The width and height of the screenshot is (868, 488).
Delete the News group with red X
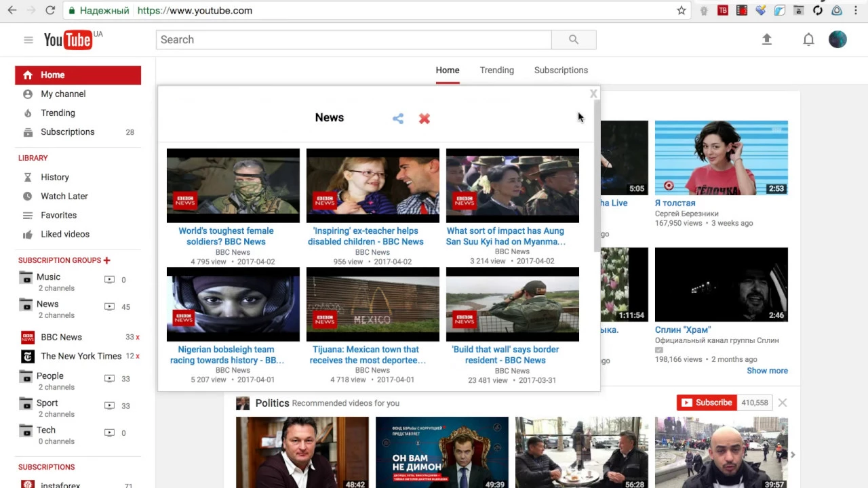(x=425, y=119)
